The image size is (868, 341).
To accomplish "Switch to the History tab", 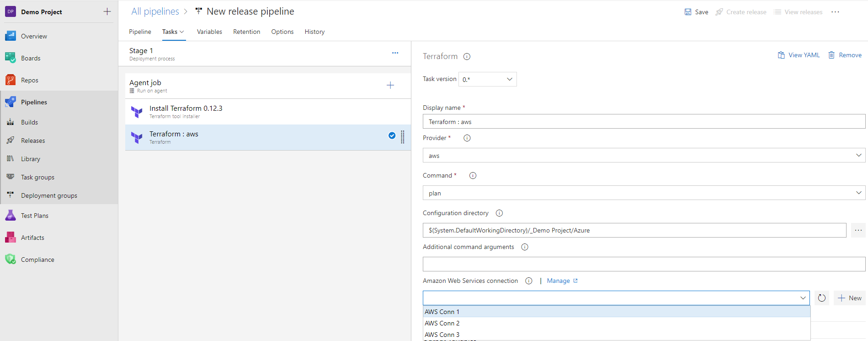I will [314, 32].
